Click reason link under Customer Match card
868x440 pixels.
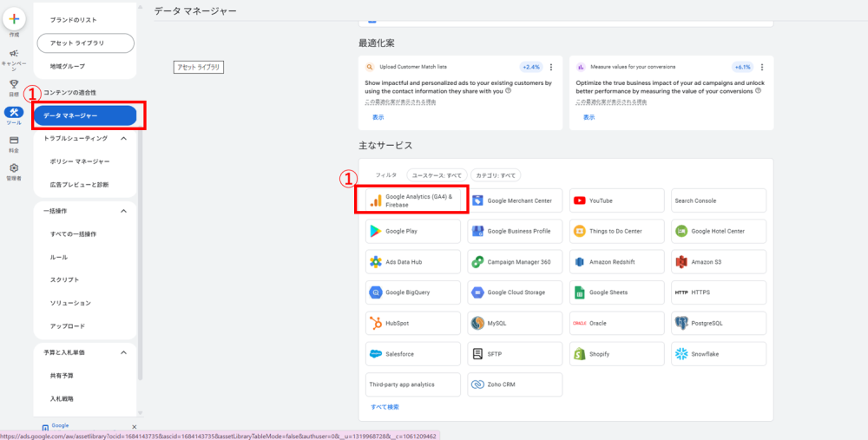pyautogui.click(x=399, y=102)
